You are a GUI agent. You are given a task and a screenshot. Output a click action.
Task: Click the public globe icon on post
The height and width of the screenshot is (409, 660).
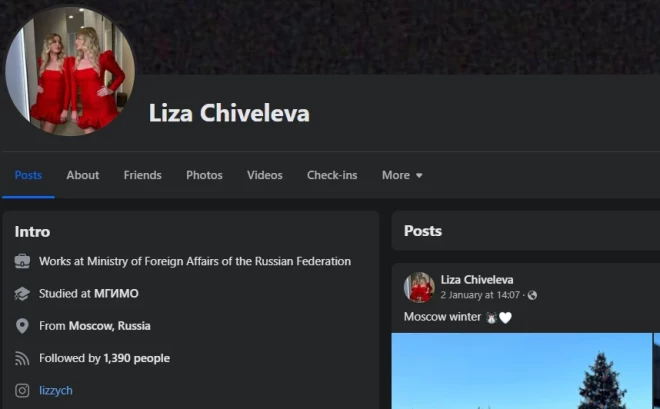pos(532,295)
